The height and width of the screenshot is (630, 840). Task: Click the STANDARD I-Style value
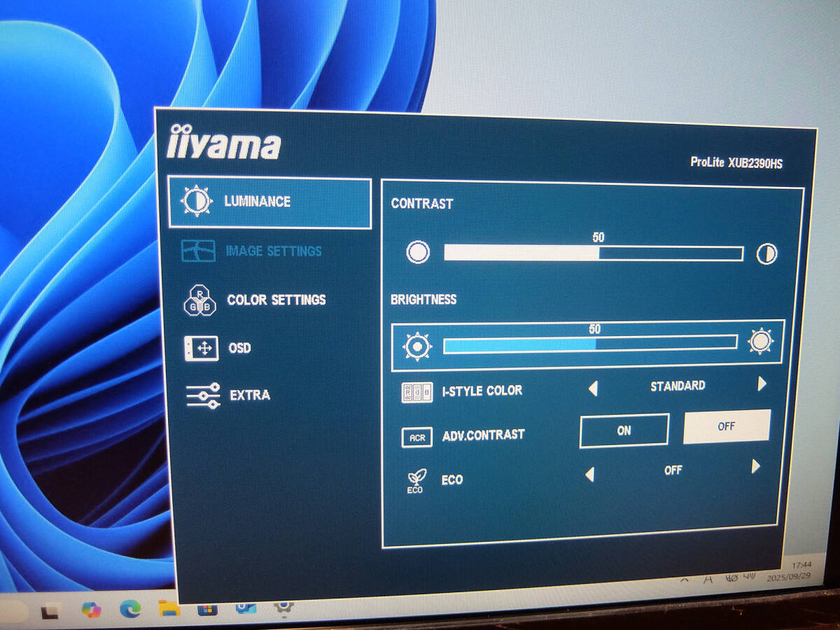pos(678,386)
